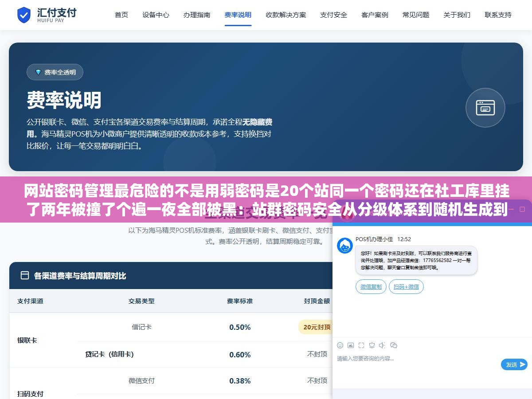Maximize the chat window square button
The image size is (532, 399).
[522, 208]
